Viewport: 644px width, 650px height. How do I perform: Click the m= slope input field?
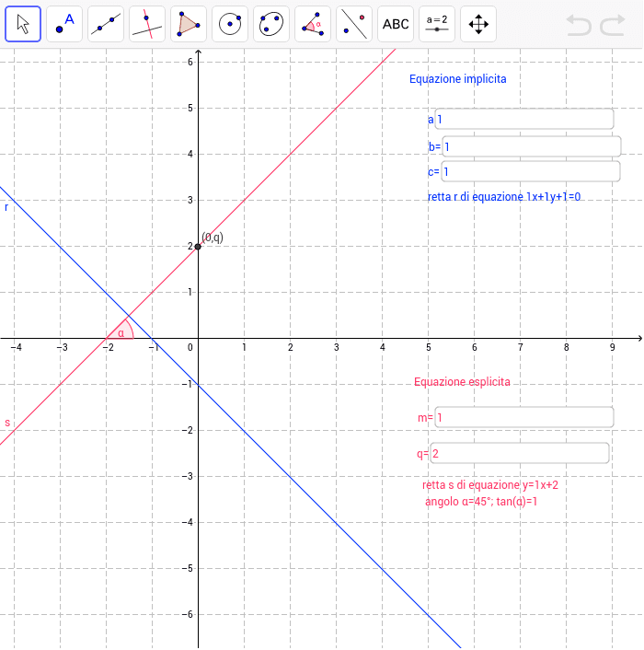(523, 417)
